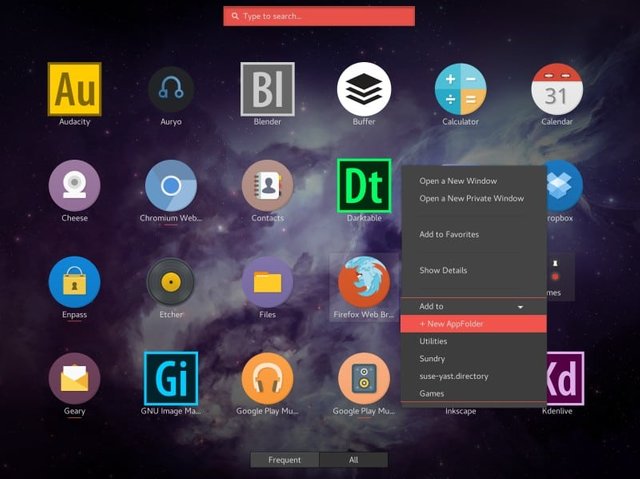
Task: Launch the Geary mail app
Action: [x=74, y=378]
